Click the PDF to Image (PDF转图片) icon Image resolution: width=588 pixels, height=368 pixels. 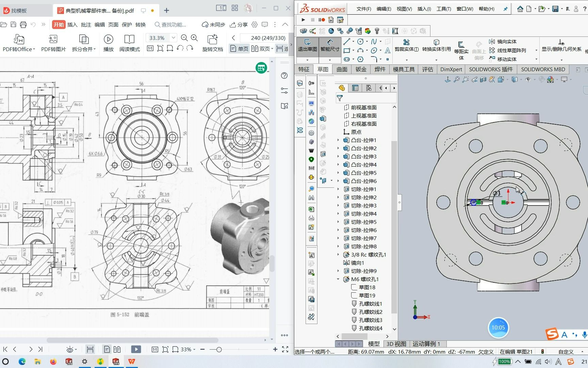53,40
